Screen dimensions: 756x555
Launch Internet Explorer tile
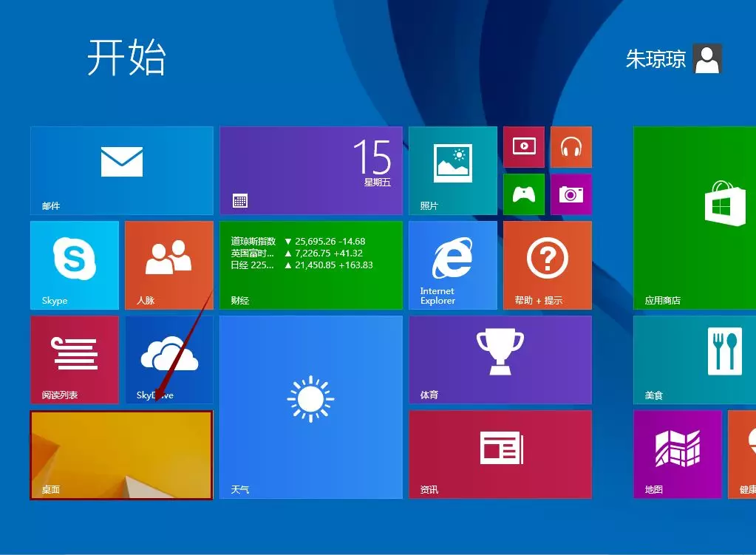[x=453, y=265]
